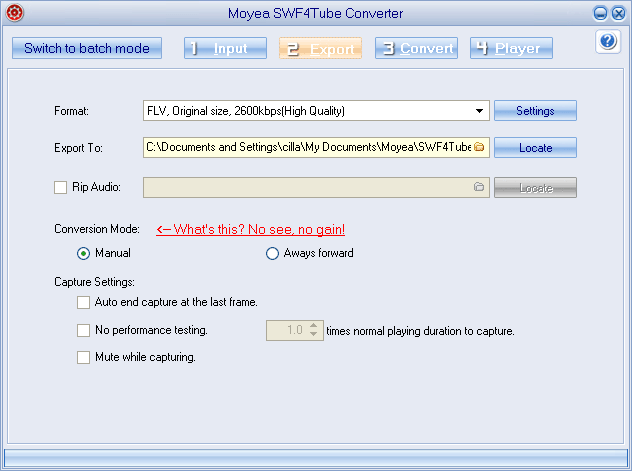Image resolution: width=632 pixels, height=471 pixels.
Task: Open the 3 Convert tab
Action: click(416, 48)
